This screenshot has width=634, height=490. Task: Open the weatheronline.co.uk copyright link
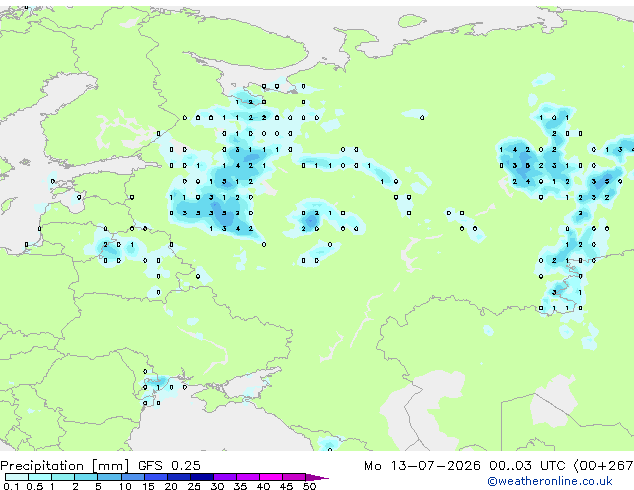tap(550, 481)
